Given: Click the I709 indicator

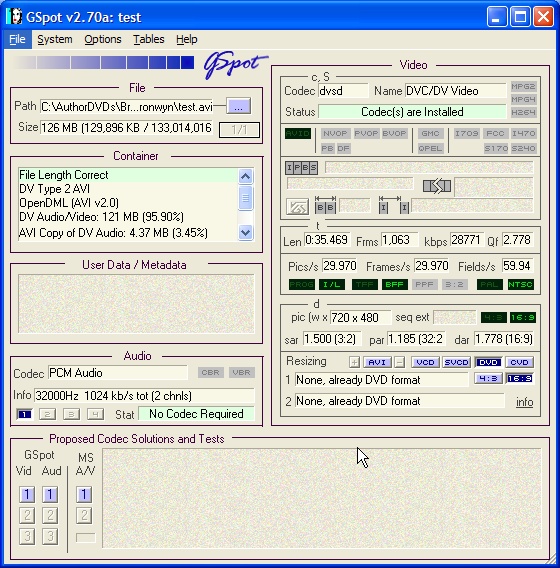Looking at the screenshot, I should tap(467, 134).
